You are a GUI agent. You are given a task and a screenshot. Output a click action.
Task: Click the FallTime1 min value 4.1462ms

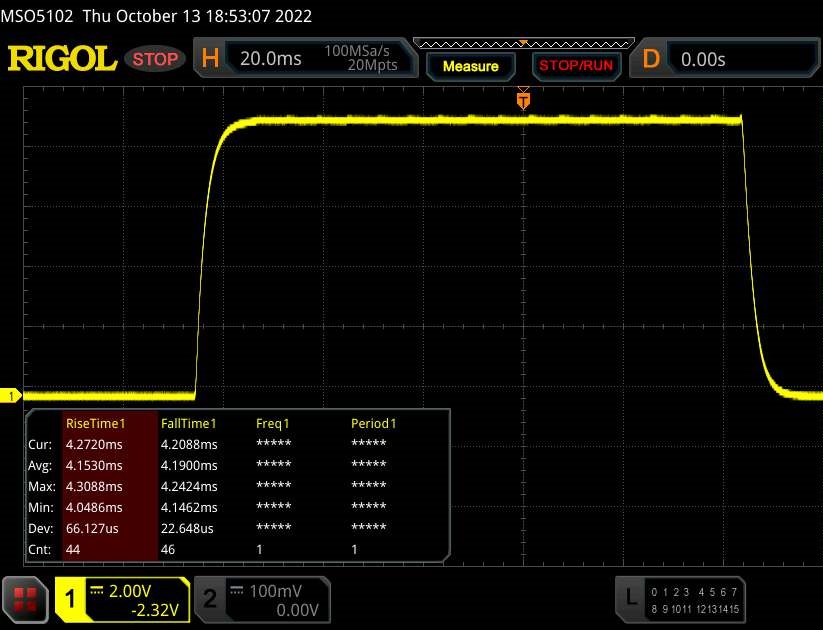(x=189, y=508)
